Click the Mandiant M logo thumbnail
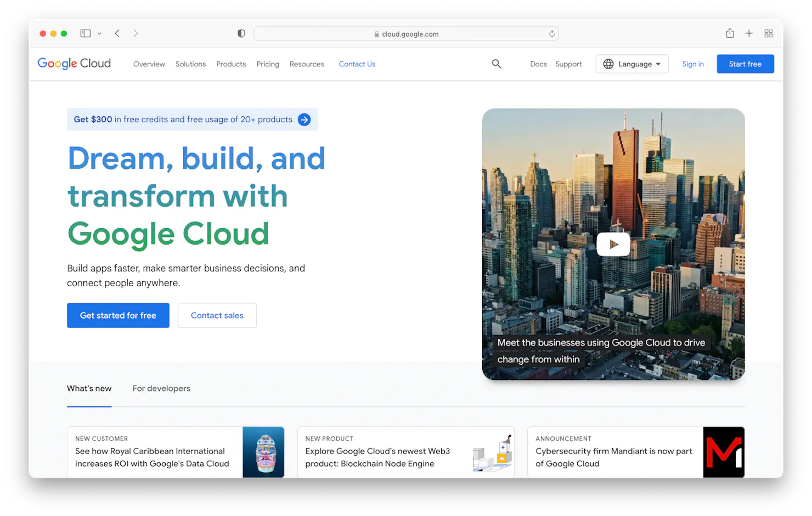 (724, 452)
